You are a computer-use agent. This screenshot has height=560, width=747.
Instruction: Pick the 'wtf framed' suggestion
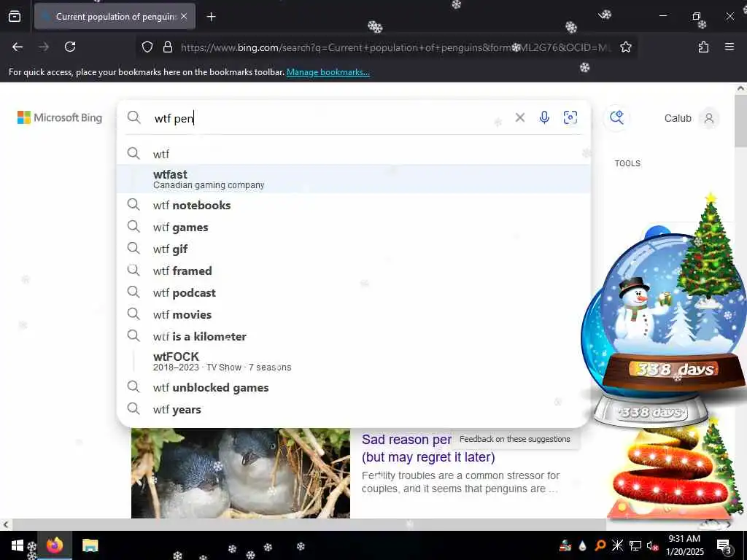pos(354,271)
